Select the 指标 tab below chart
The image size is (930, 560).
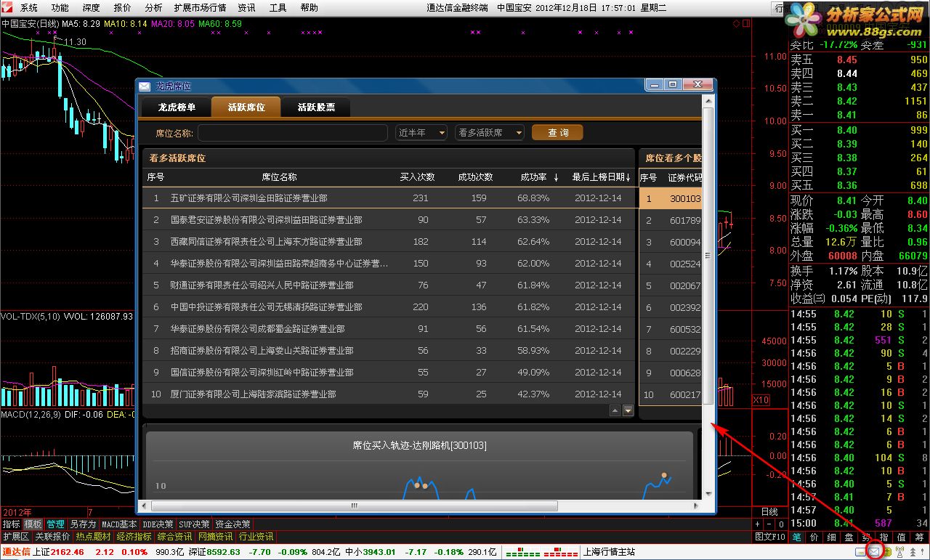[11, 524]
